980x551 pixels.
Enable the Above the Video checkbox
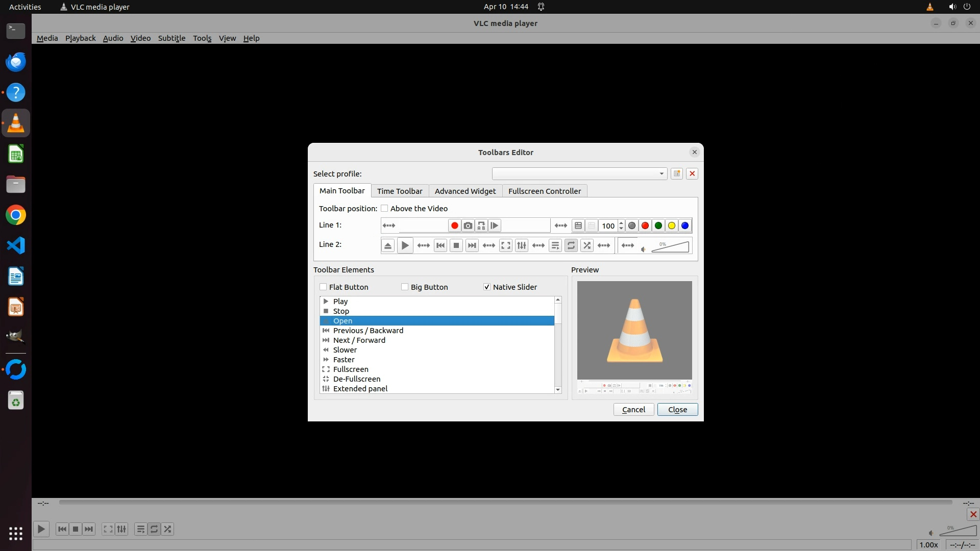[384, 208]
